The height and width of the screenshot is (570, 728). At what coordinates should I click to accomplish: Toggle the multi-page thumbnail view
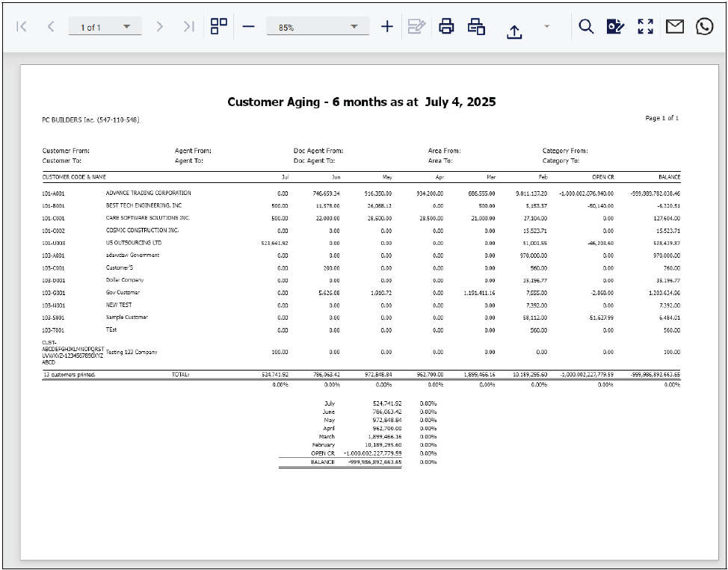219,26
